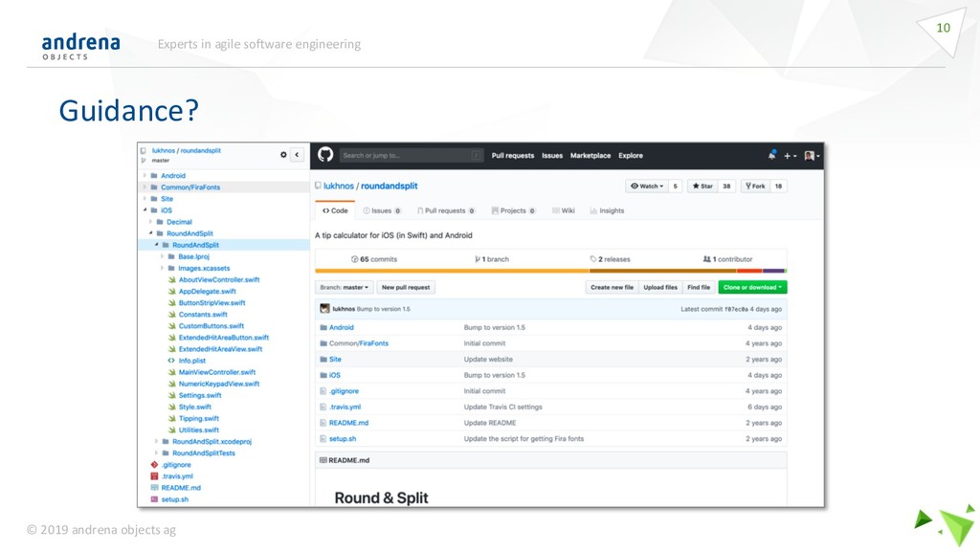The width and height of the screenshot is (980, 551).
Task: Open the sidebar settings gear icon
Action: click(x=283, y=154)
